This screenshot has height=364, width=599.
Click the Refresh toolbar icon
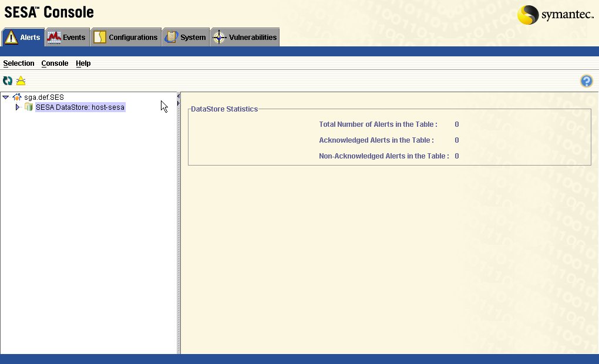pyautogui.click(x=8, y=80)
